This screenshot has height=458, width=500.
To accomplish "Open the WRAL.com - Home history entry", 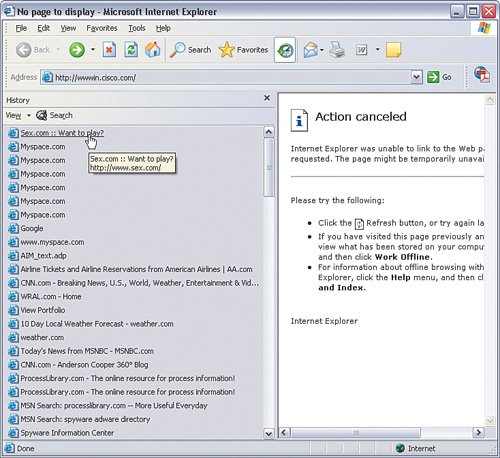I will click(51, 296).
